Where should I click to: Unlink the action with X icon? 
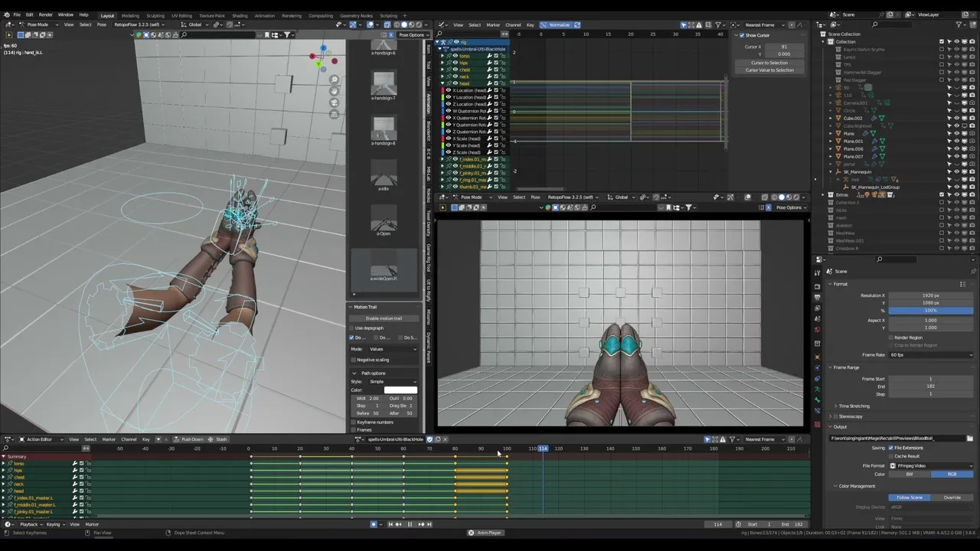[445, 439]
